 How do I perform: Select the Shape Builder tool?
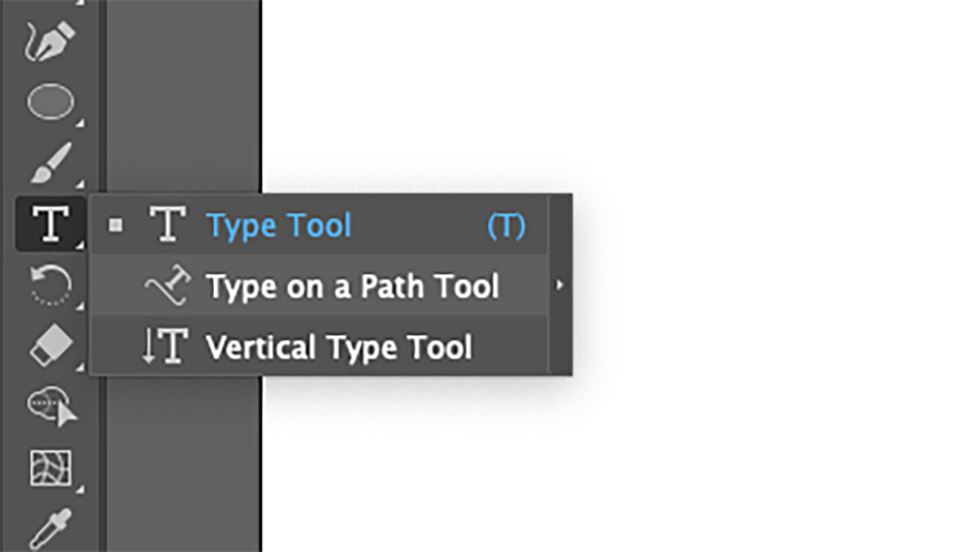51,407
